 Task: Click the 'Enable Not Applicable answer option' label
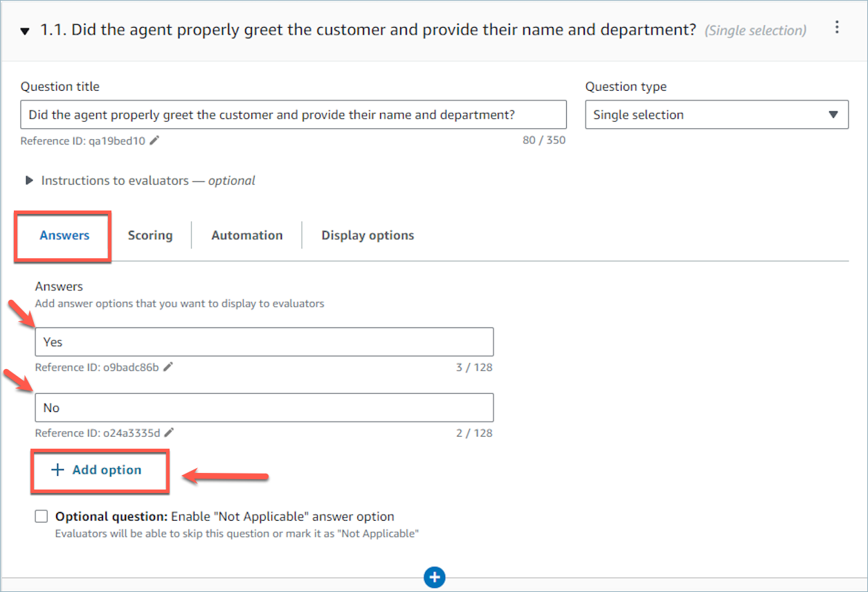point(282,517)
